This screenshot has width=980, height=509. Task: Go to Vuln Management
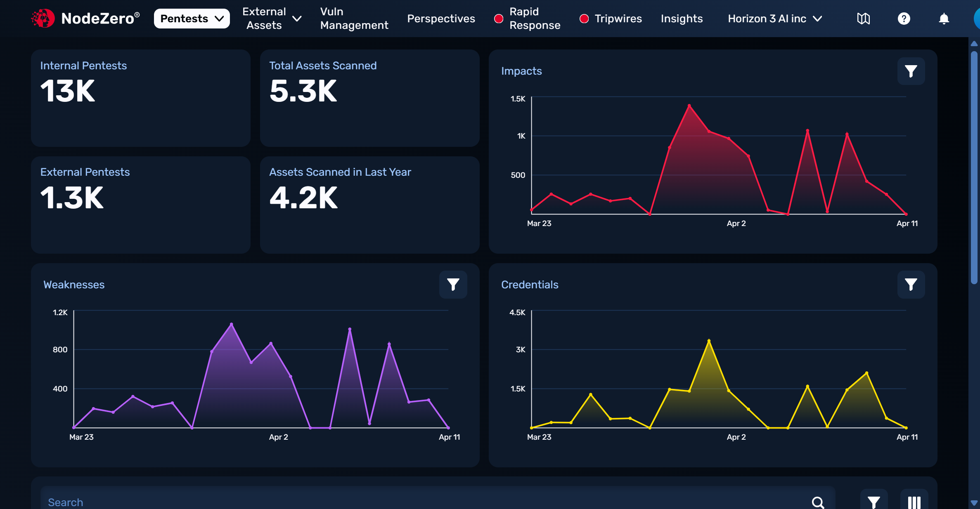coord(354,19)
